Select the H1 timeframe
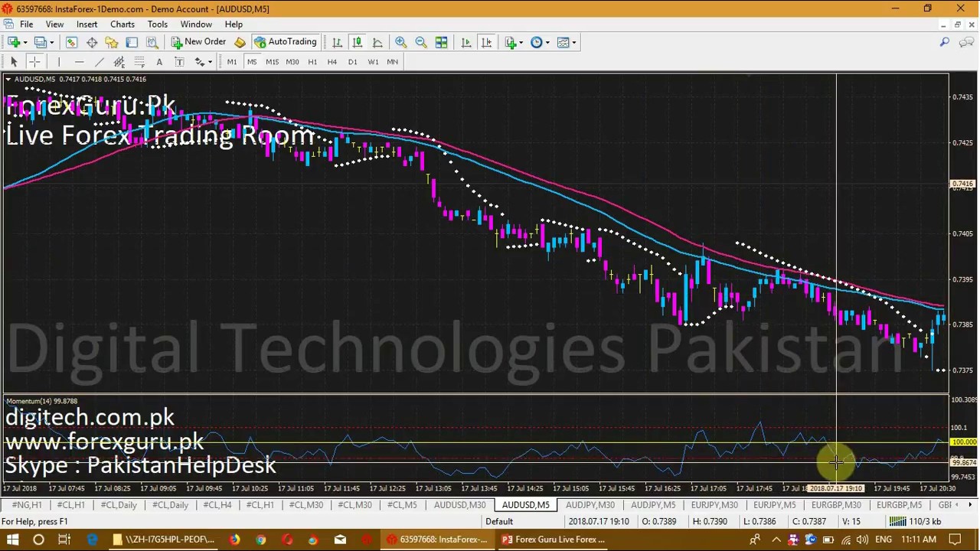Screen dimensions: 980x551 (312, 61)
